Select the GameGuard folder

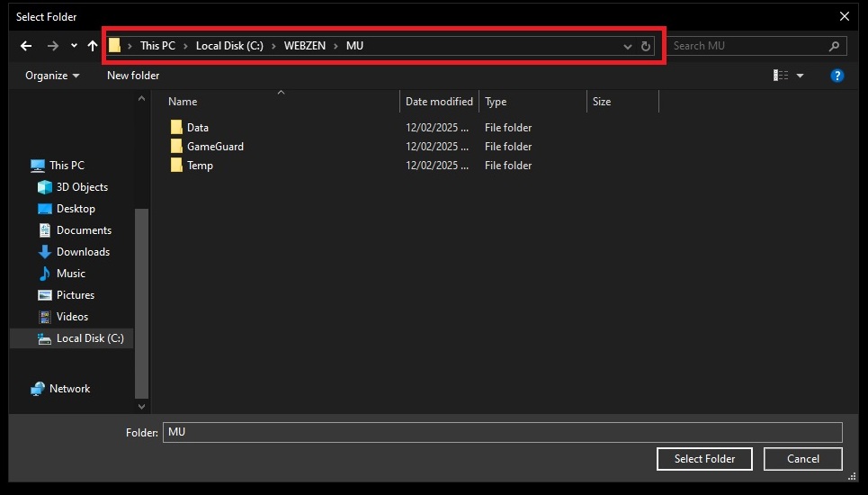[214, 147]
